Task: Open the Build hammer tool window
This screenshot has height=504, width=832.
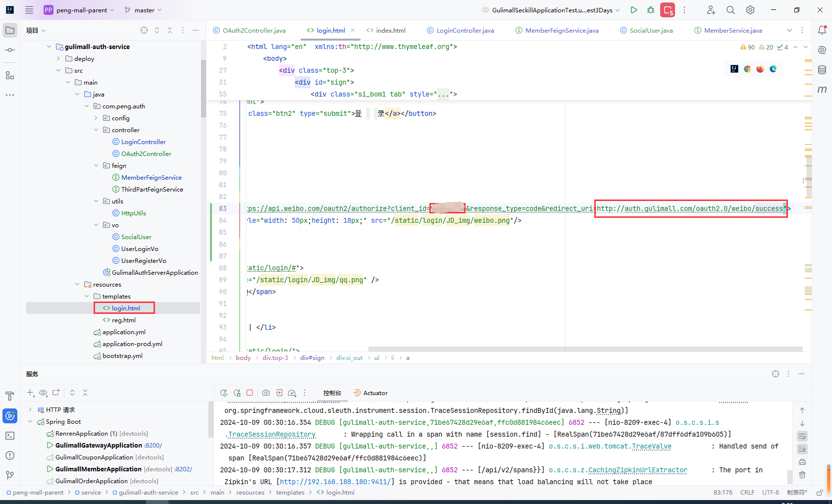Action: pos(10,396)
